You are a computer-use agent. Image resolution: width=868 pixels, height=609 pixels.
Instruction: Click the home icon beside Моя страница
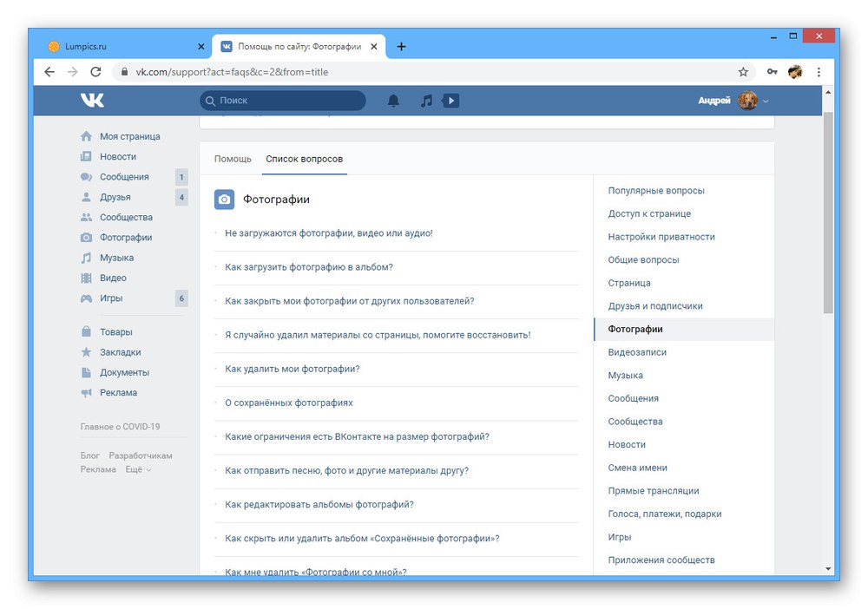[86, 136]
